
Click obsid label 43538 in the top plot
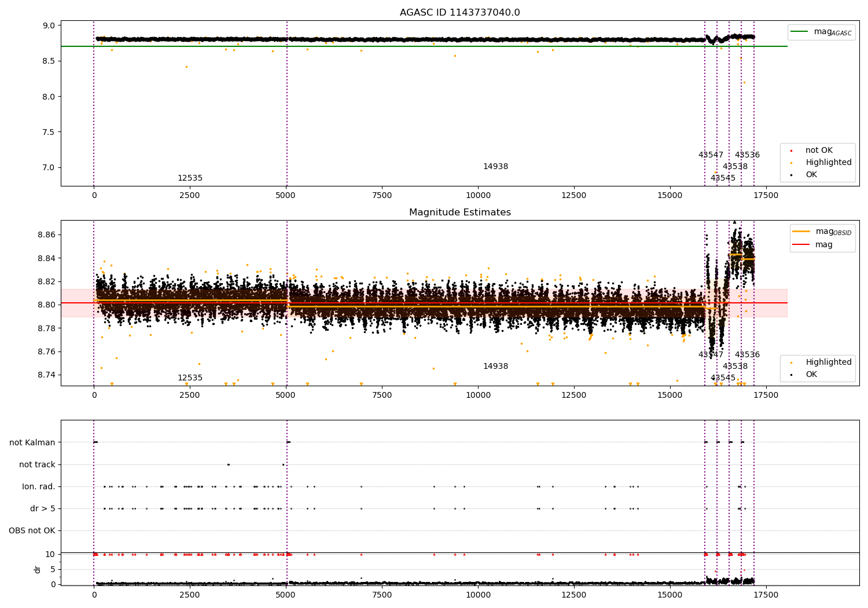(x=735, y=167)
